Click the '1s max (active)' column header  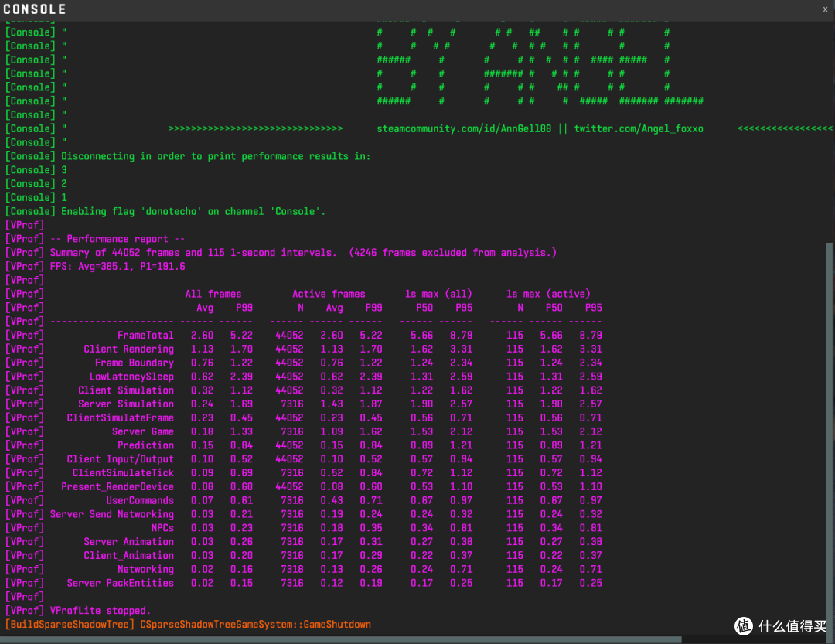coord(548,294)
